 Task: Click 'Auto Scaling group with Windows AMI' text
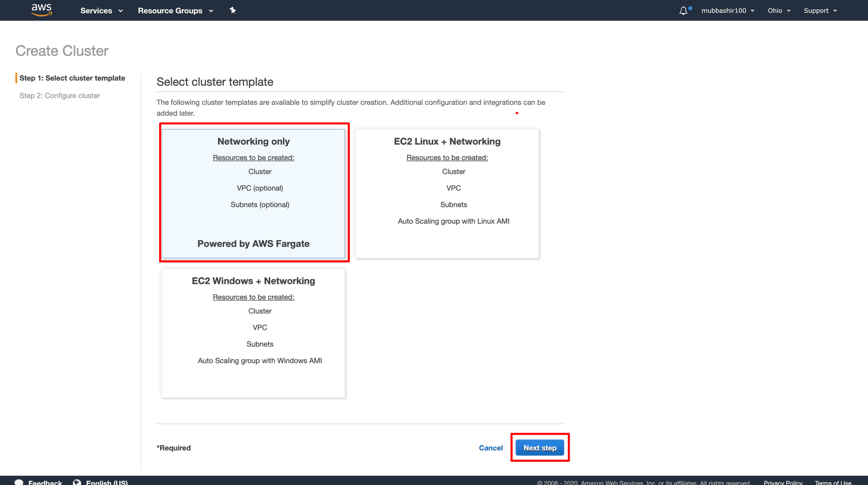pos(260,361)
